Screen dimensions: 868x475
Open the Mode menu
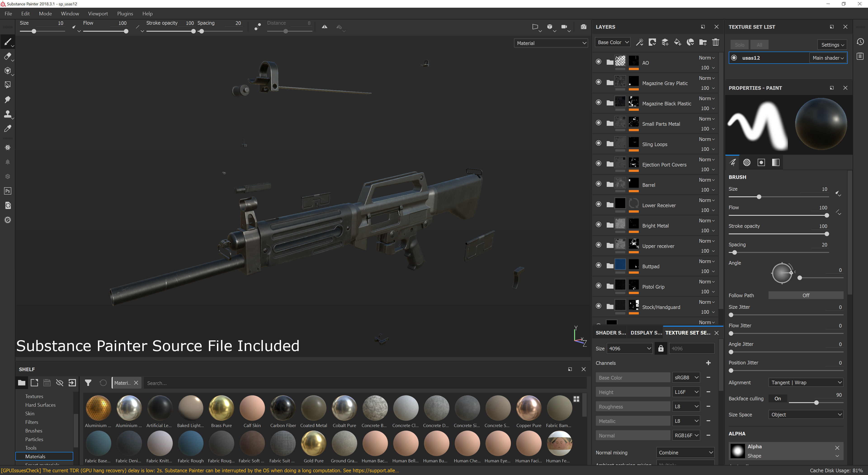click(x=45, y=14)
